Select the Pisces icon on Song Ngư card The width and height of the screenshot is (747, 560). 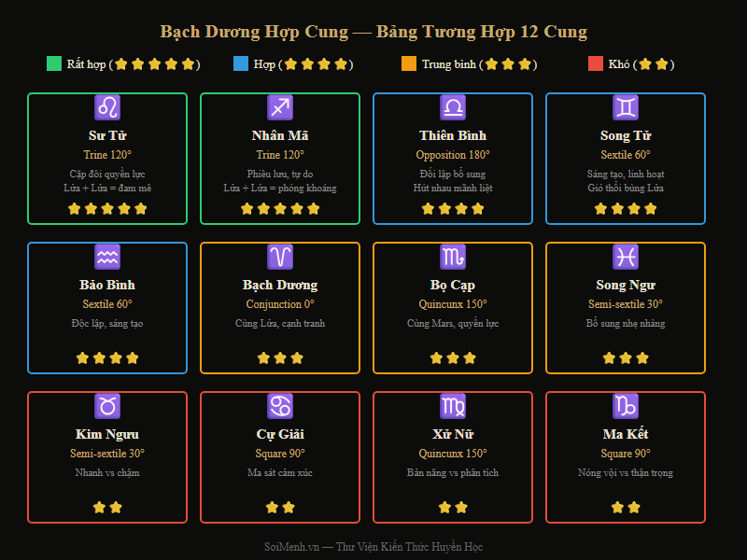click(x=626, y=255)
